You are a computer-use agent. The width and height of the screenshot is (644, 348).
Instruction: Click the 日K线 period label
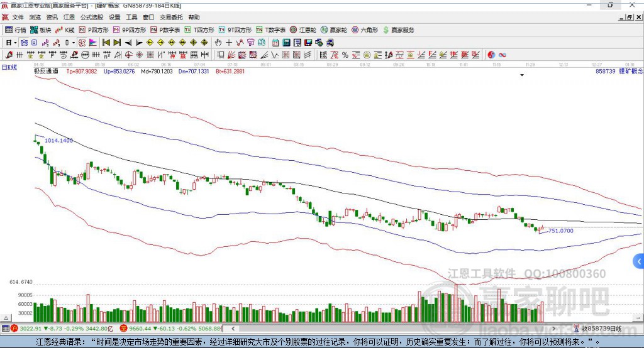coord(9,67)
